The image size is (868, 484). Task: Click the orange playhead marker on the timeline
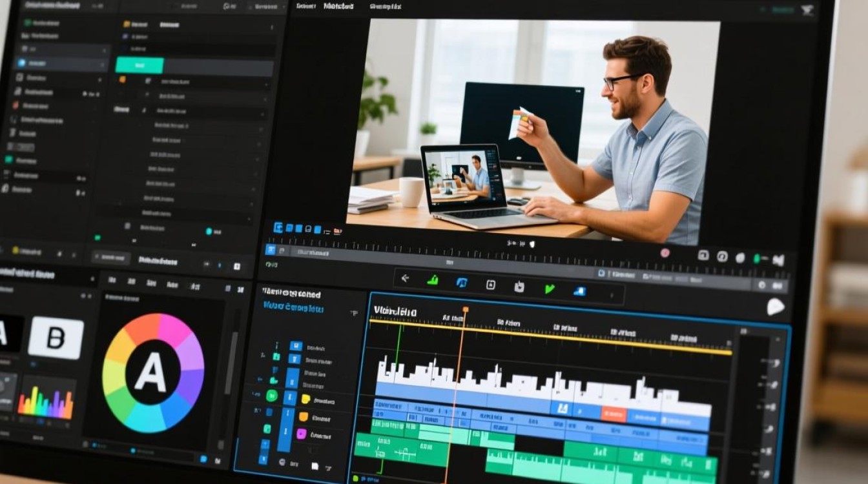[465, 310]
